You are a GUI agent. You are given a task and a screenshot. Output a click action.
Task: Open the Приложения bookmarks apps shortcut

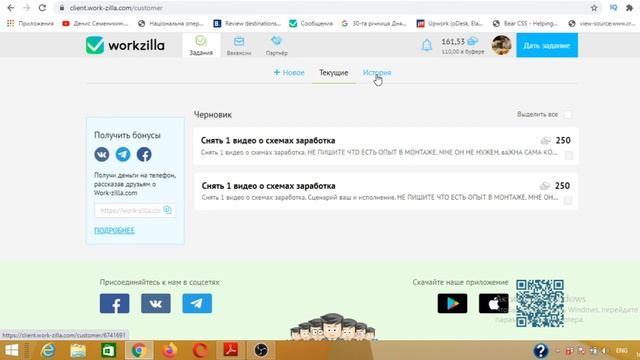30,24
